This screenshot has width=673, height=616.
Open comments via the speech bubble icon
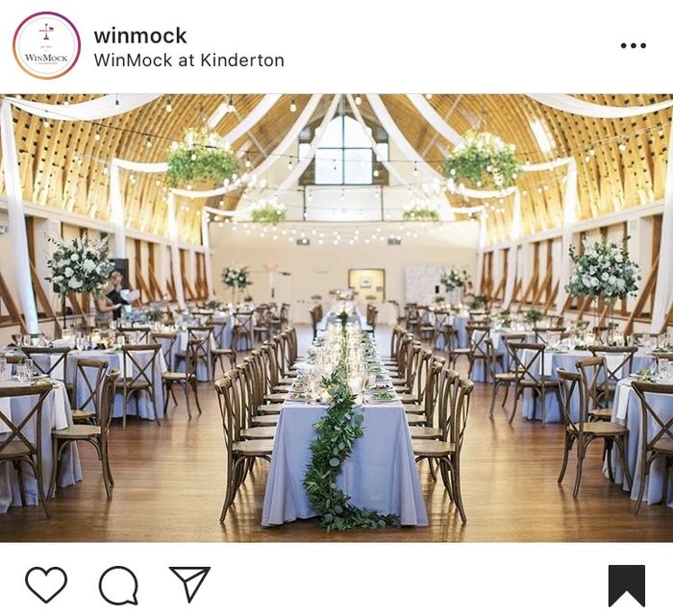118,585
